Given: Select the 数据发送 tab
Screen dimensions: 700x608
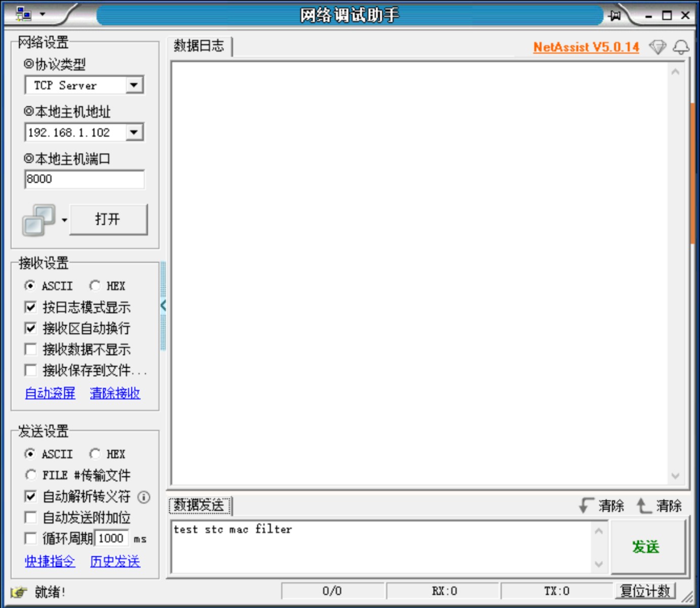Looking at the screenshot, I should [199, 505].
